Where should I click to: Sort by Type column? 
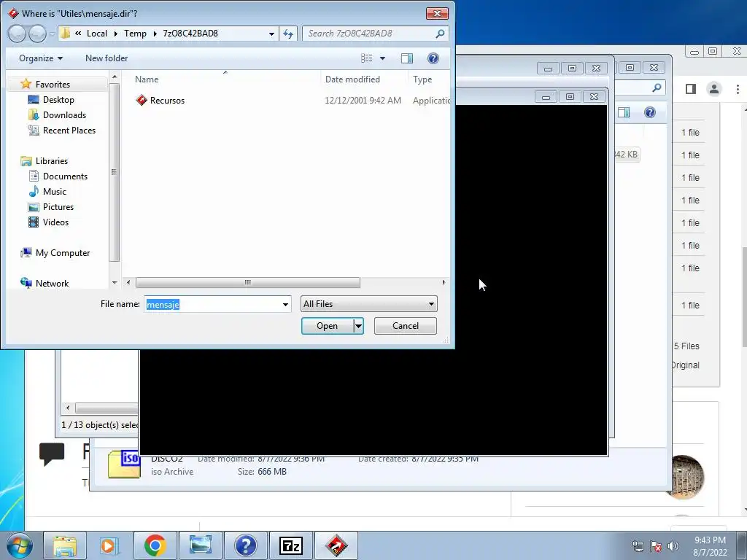(422, 79)
